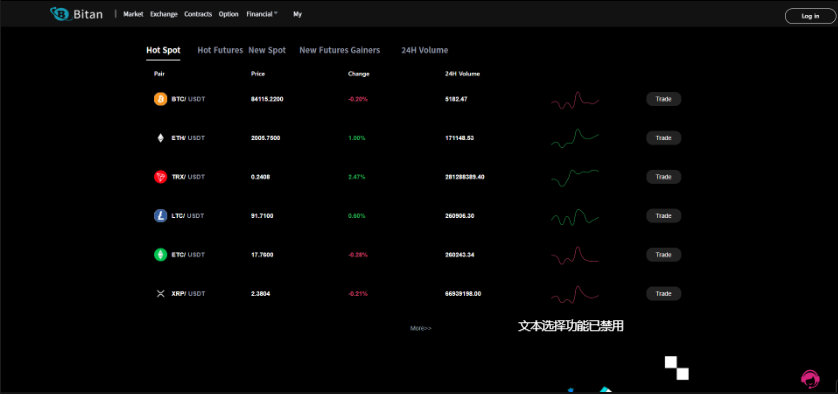Click the BTC price 84115.2200
The image size is (838, 394).
267,99
